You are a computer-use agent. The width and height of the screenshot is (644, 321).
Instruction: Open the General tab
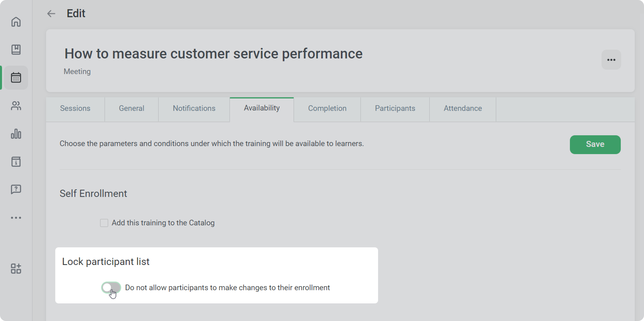pos(132,108)
